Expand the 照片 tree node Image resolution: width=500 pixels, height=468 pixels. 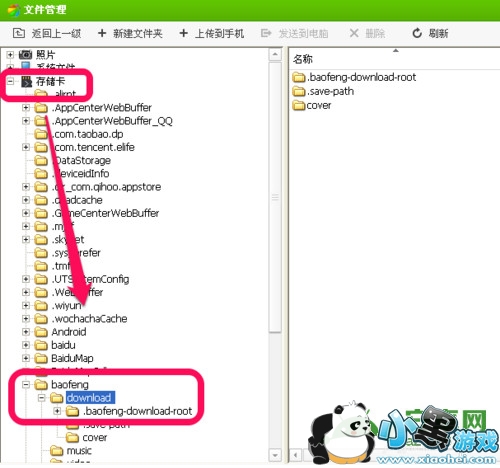pos(10,54)
